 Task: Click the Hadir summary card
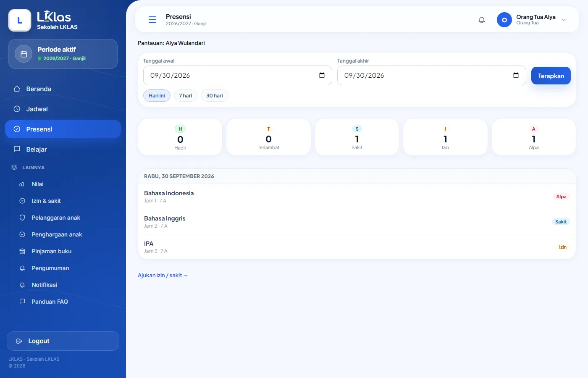[x=180, y=137]
